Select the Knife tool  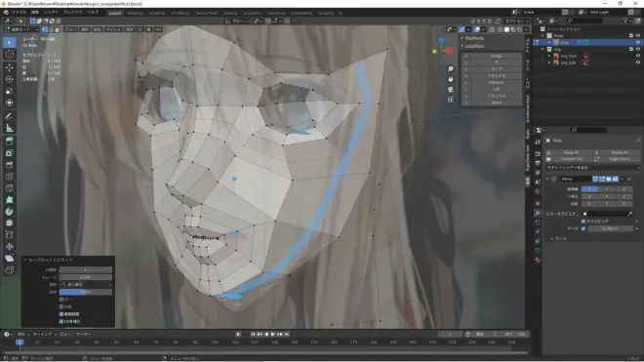[10, 188]
